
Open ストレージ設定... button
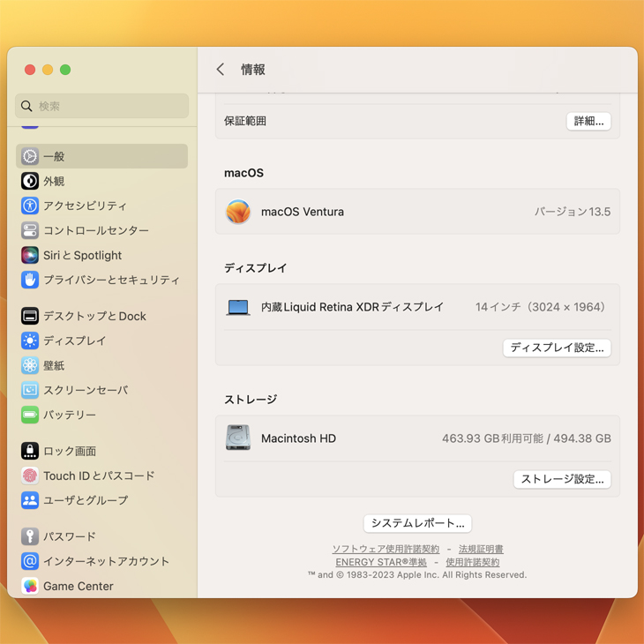[x=562, y=479]
